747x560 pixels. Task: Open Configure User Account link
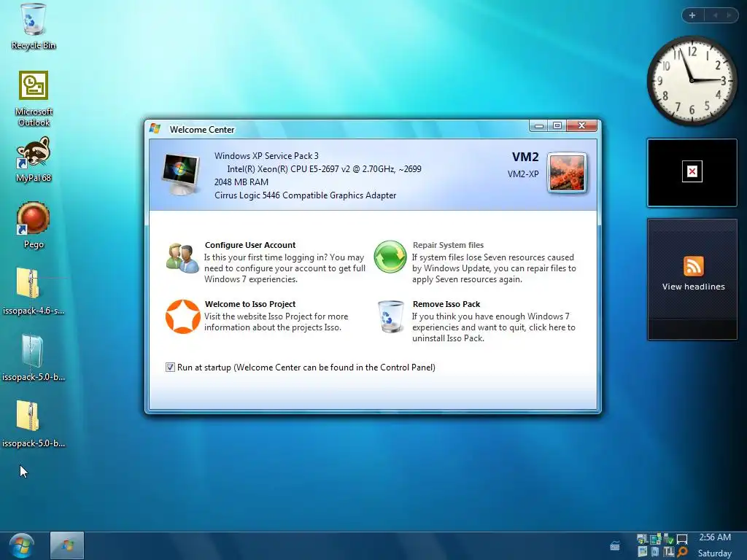click(250, 245)
